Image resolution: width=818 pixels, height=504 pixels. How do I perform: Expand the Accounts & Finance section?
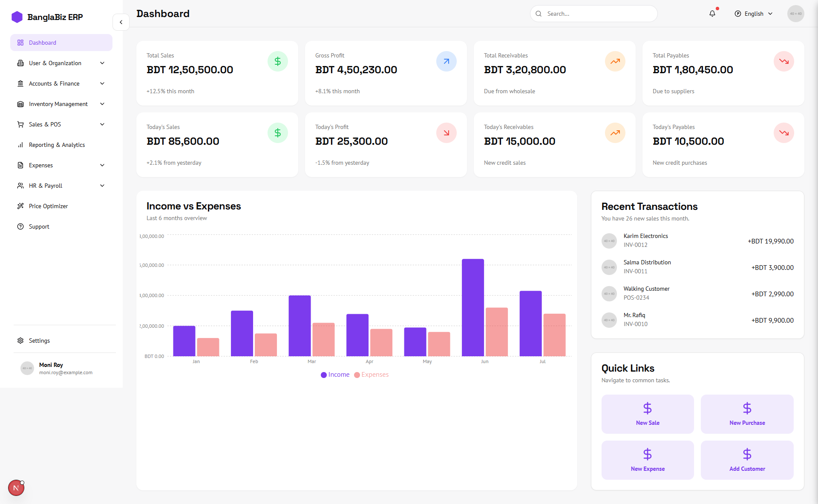coord(54,83)
